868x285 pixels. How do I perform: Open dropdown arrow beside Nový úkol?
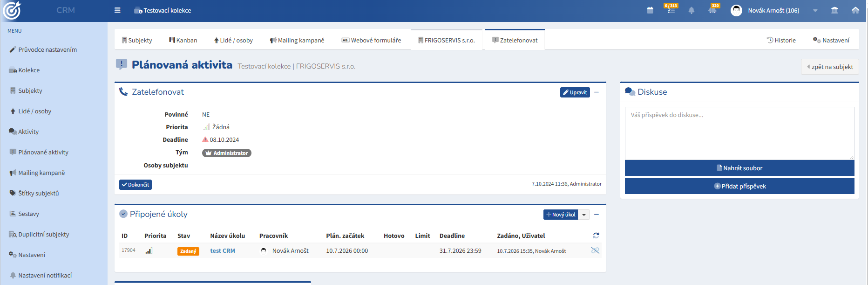(x=584, y=215)
